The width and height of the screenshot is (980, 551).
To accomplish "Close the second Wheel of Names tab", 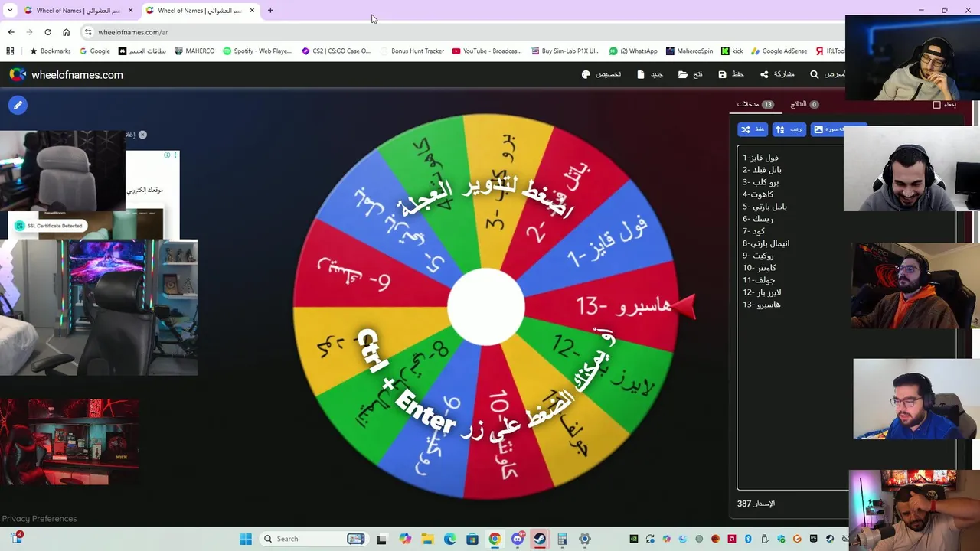I will point(252,11).
